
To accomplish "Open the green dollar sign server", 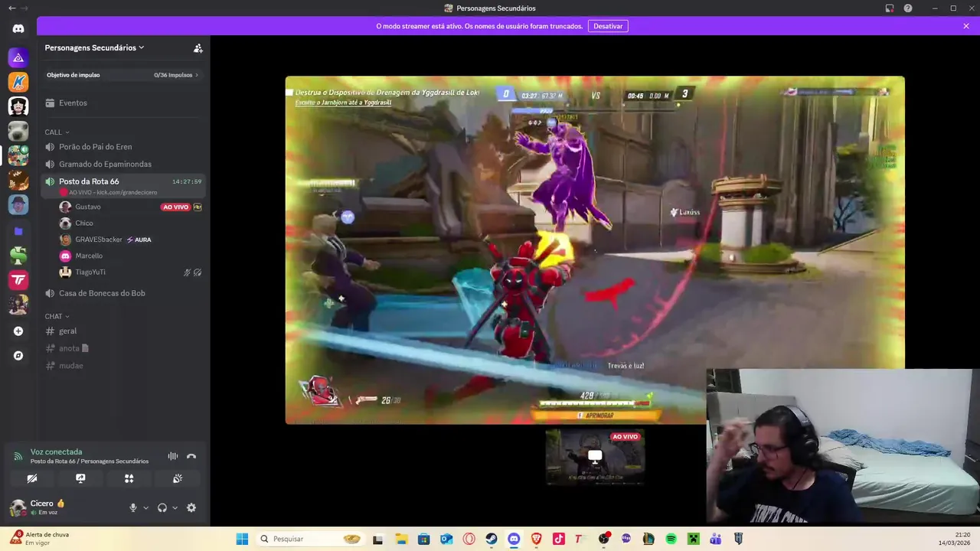I will click(x=18, y=256).
